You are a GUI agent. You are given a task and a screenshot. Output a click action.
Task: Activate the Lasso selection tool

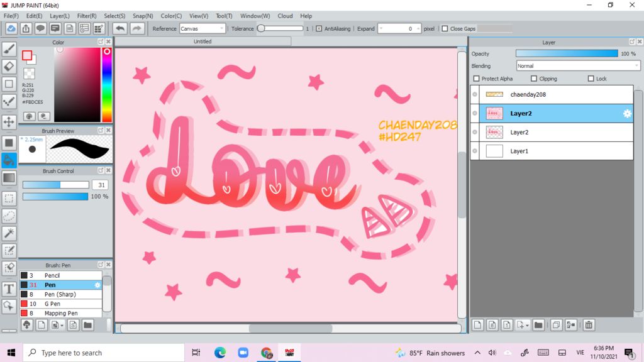(x=9, y=216)
